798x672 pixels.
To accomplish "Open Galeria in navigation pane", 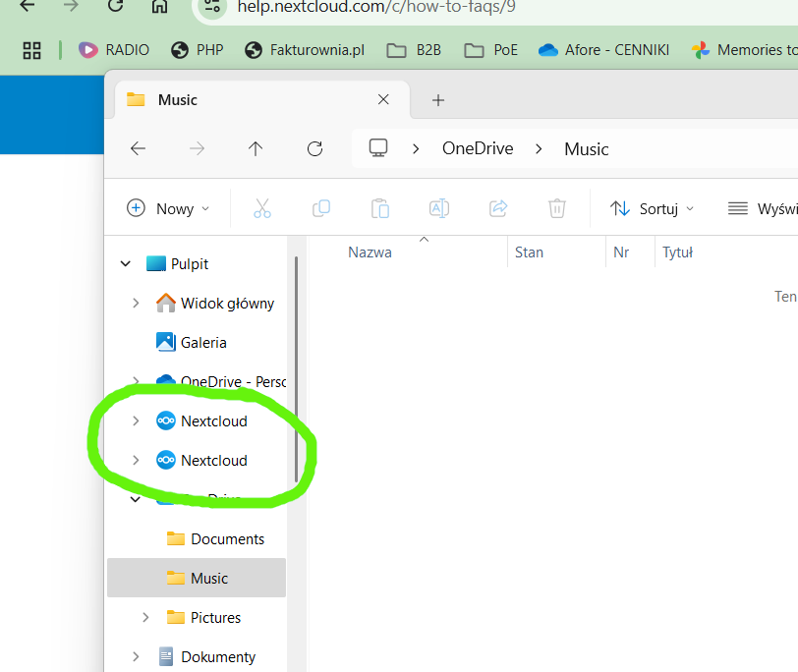I will coord(203,343).
